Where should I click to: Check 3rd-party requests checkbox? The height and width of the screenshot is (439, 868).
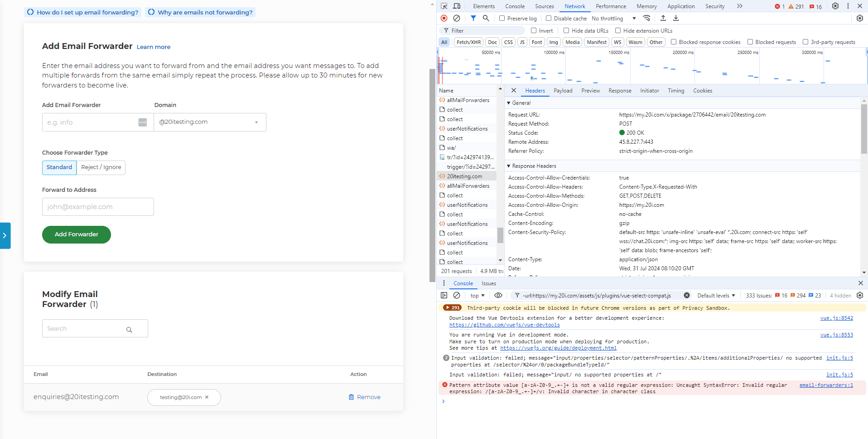click(x=805, y=42)
